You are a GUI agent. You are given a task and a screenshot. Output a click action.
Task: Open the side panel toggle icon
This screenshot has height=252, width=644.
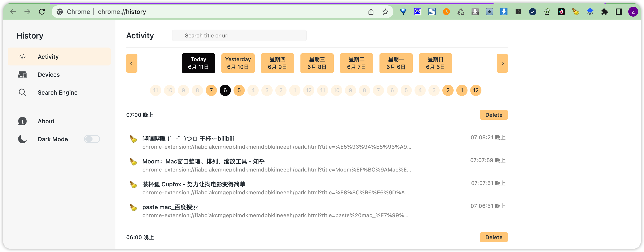618,12
